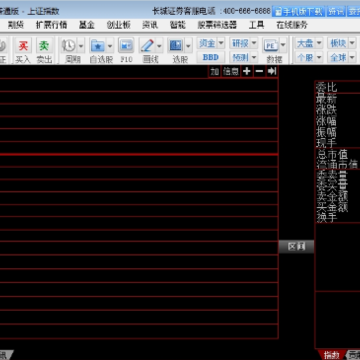Open the 资讯 menu in menu bar

[x=150, y=25]
